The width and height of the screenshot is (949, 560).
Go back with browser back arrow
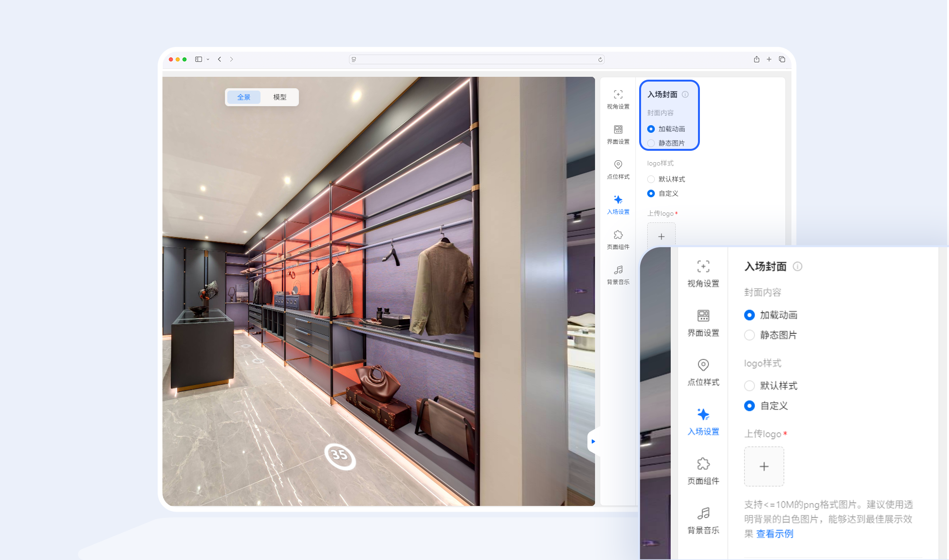tap(219, 59)
